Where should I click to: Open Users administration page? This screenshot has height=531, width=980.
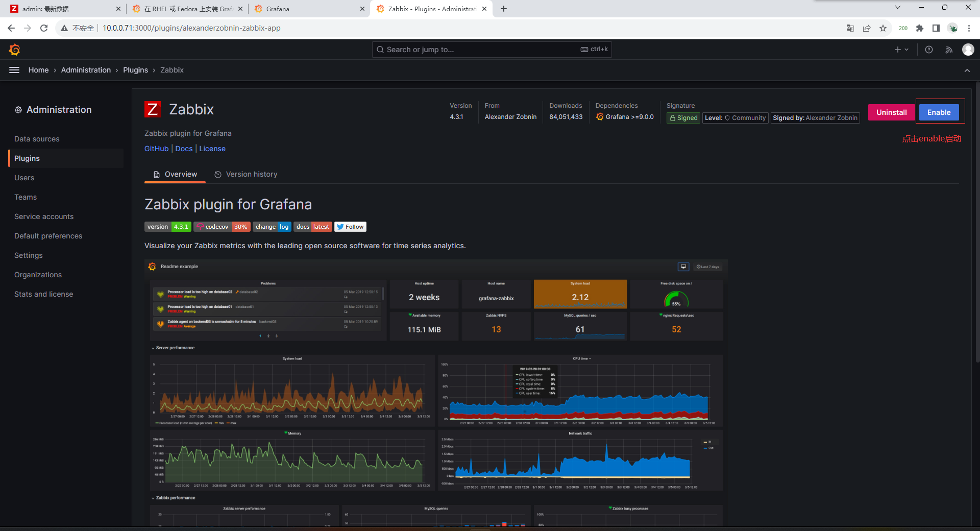point(24,178)
